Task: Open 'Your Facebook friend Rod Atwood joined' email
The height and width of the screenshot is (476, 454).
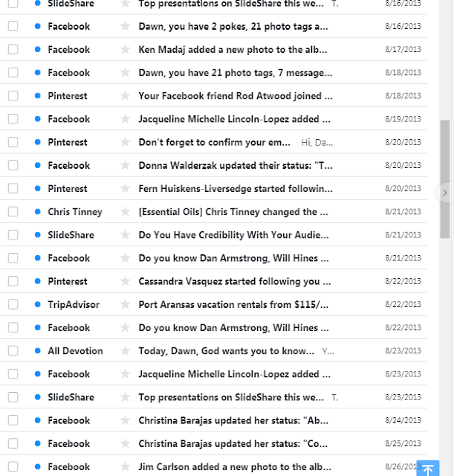Action: (x=236, y=96)
